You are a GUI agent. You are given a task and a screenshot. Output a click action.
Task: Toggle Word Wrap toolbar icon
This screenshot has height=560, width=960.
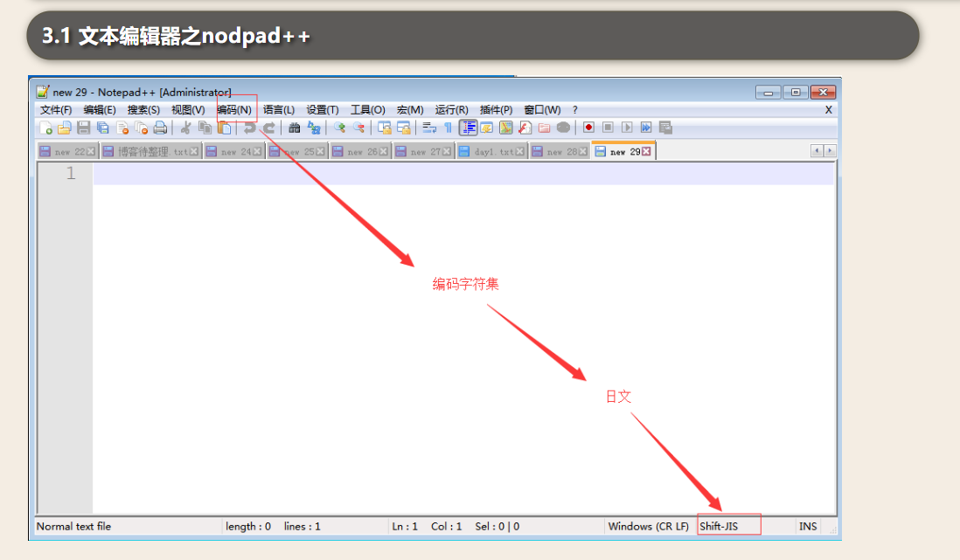[429, 128]
